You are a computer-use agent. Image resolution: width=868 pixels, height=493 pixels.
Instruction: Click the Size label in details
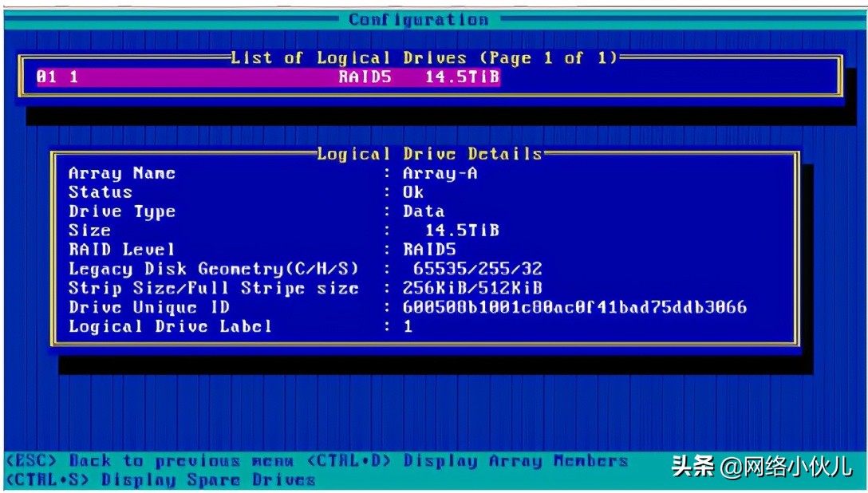89,231
